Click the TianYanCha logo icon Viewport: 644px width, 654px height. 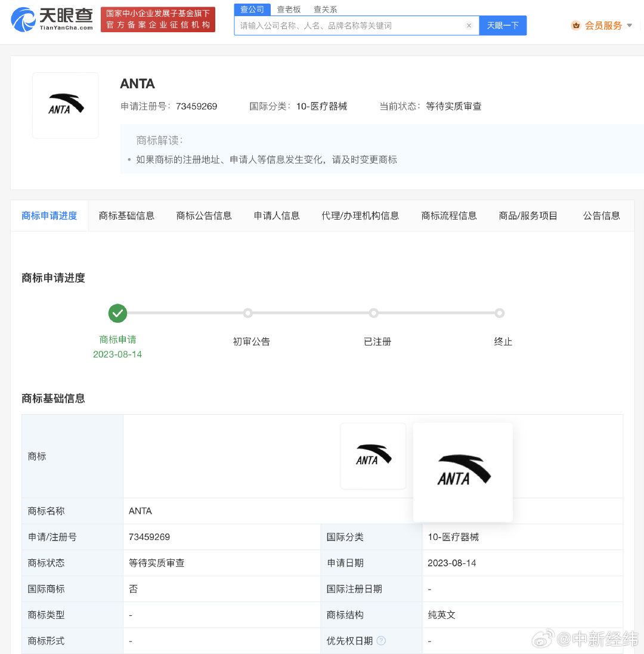click(24, 20)
